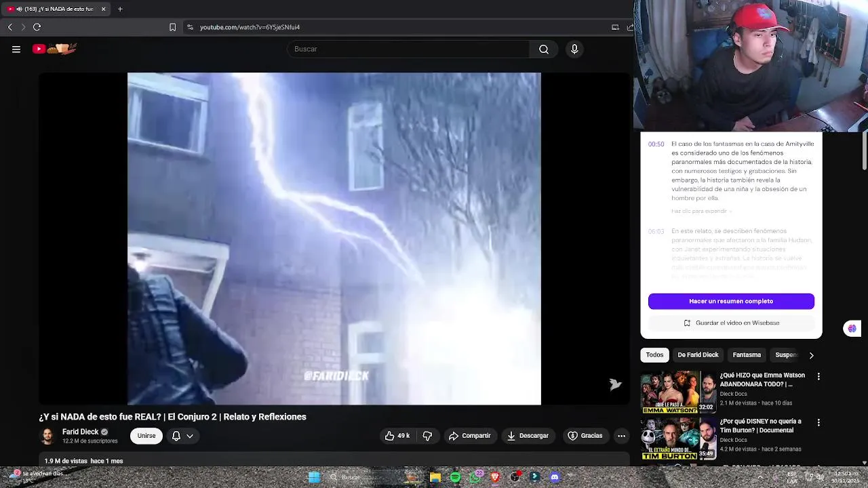Reload the page with the refresh icon
The image size is (868, 488).
(x=37, y=27)
